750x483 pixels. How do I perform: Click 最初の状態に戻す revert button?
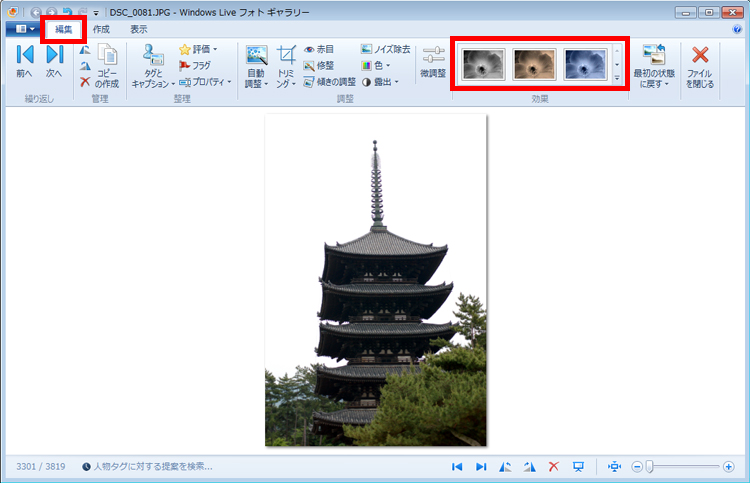point(654,66)
